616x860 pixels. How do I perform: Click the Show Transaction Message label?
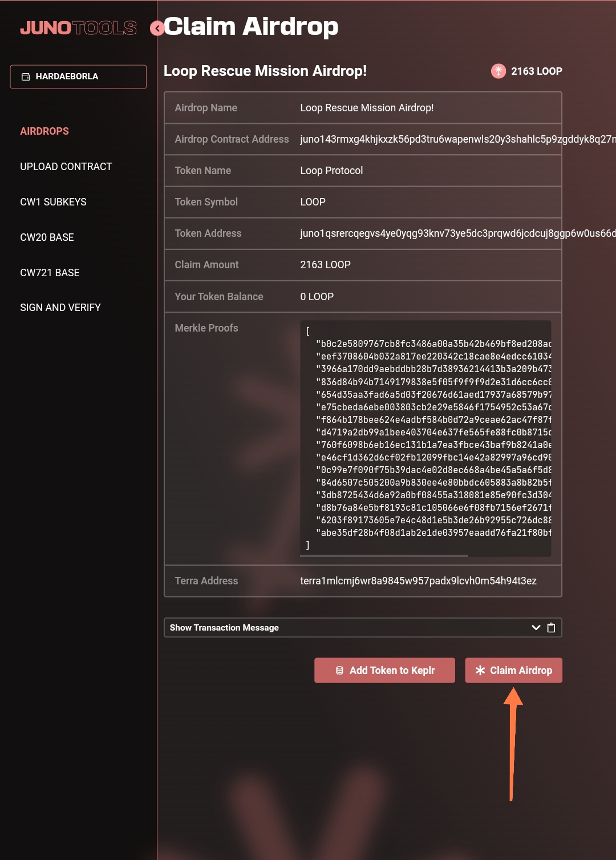[224, 628]
